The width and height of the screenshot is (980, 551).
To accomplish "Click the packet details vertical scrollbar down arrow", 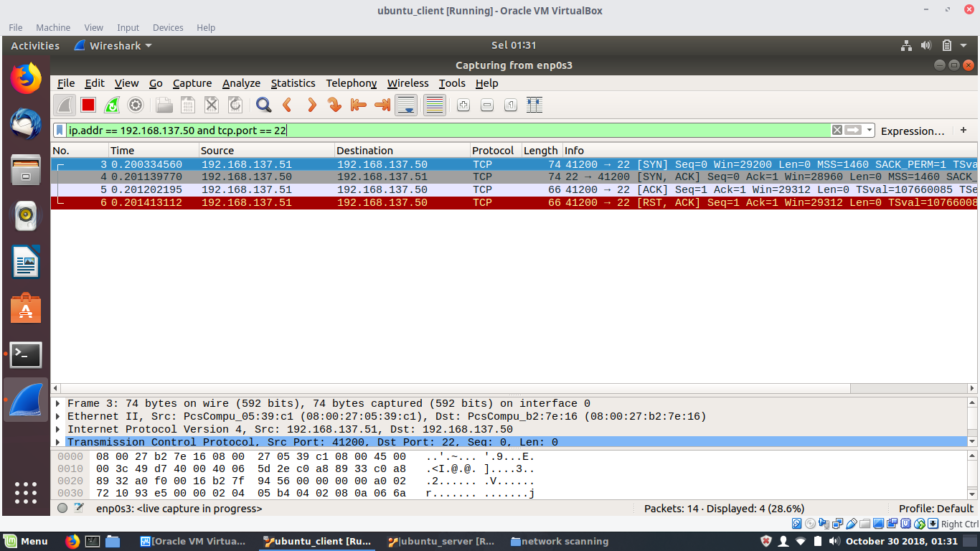I will click(x=972, y=442).
